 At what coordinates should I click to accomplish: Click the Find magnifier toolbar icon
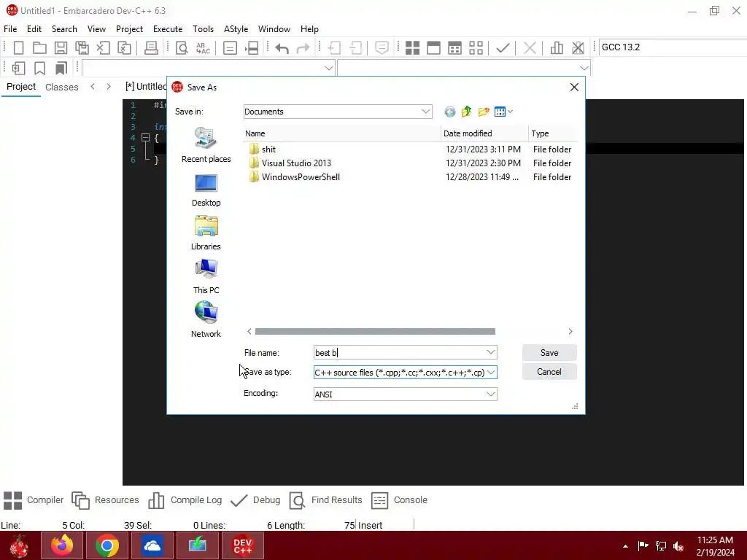coord(182,47)
